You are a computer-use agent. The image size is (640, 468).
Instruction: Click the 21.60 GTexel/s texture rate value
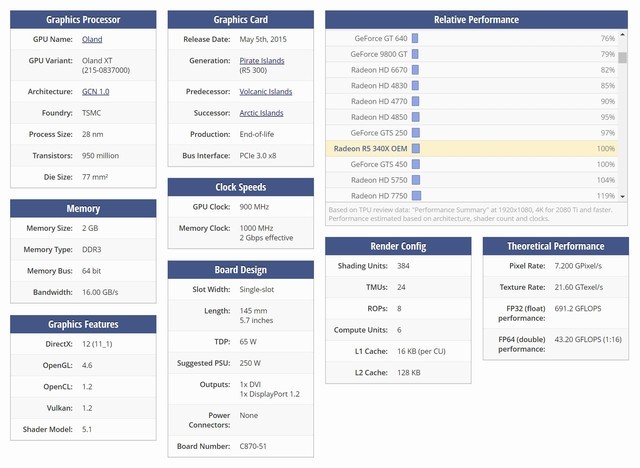(579, 287)
